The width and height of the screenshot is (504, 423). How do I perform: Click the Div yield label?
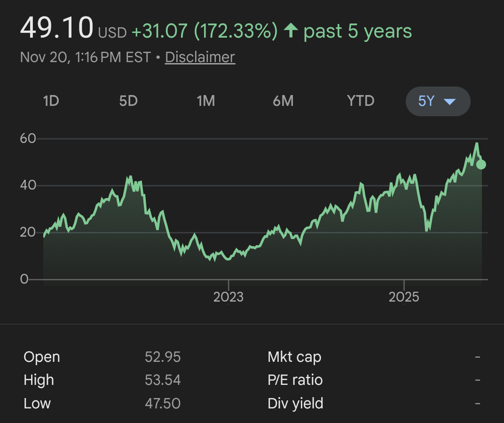[295, 403]
